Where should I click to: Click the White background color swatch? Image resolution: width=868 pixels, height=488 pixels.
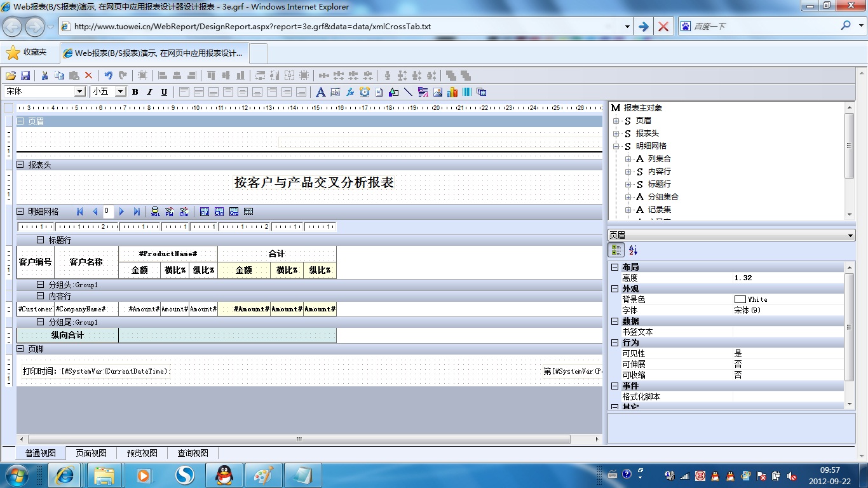click(x=740, y=299)
